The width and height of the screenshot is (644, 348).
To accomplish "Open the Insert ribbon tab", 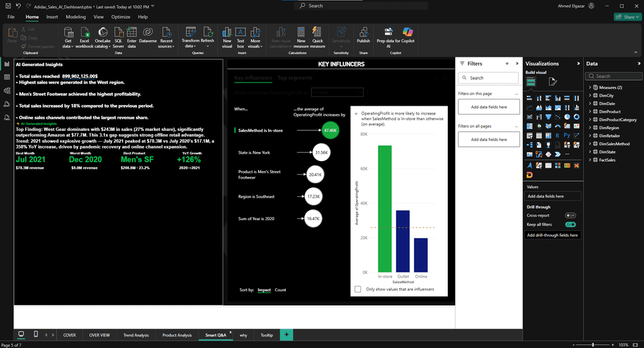I will (x=52, y=17).
